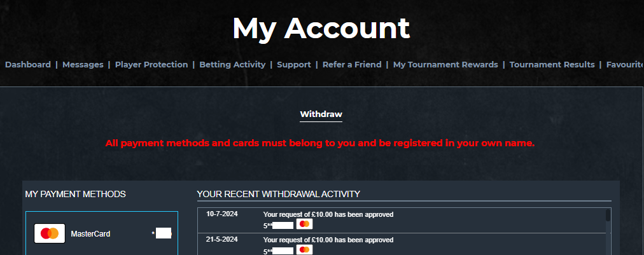This screenshot has height=255, width=644.
Task: Click the 21-5-2024 withdrawal entry
Action: (x=402, y=244)
